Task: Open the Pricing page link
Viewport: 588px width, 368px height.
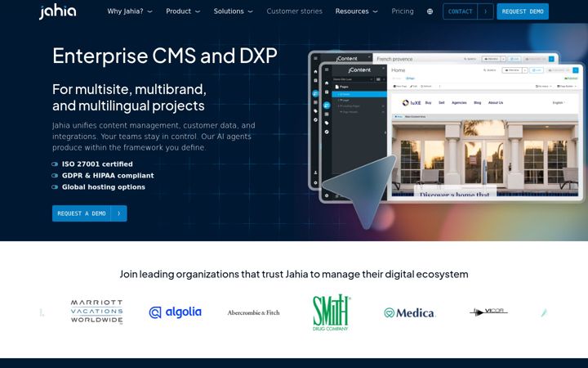Action: click(x=403, y=11)
